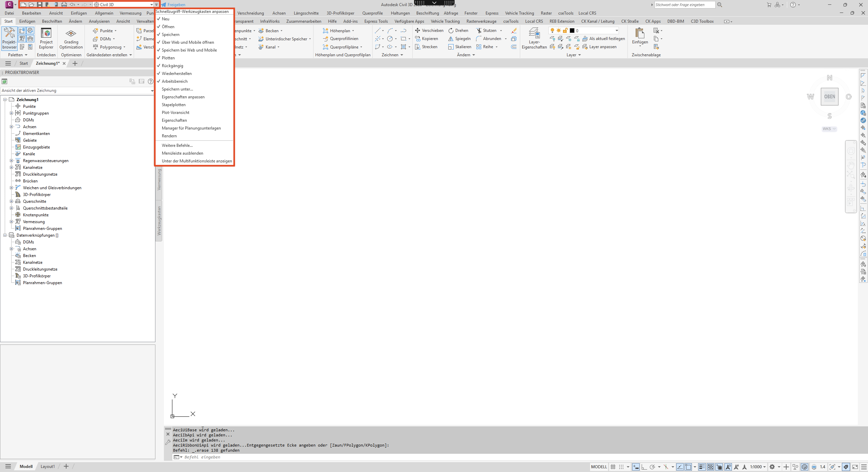Collapse the Datenverknüpfungen tree node
Screen dimensions: 868x472
[5, 235]
